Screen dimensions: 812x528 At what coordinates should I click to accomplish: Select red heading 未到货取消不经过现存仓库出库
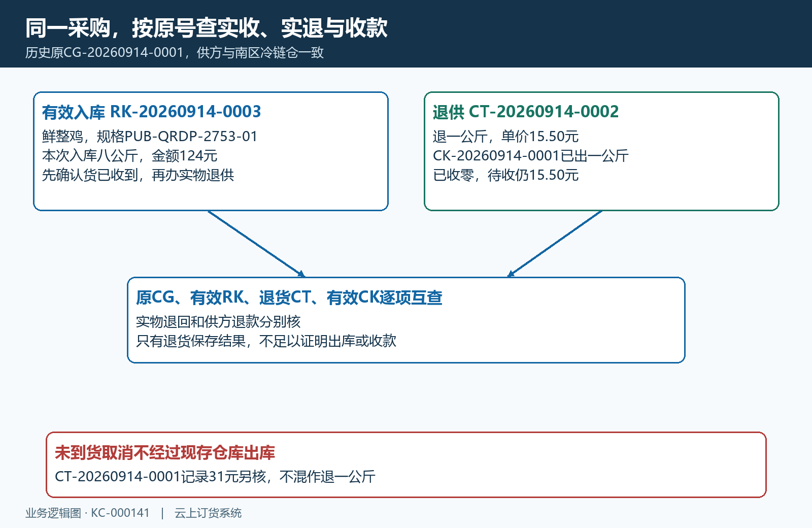pos(165,453)
